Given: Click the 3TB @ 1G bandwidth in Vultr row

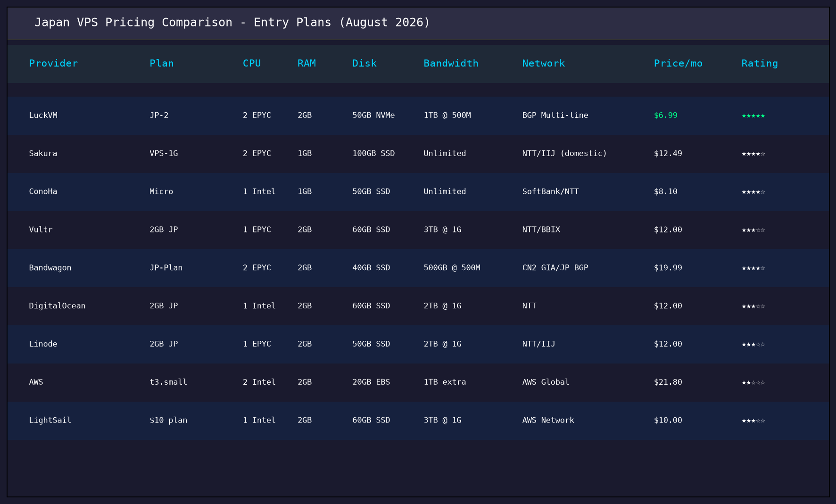Looking at the screenshot, I should 442,230.
